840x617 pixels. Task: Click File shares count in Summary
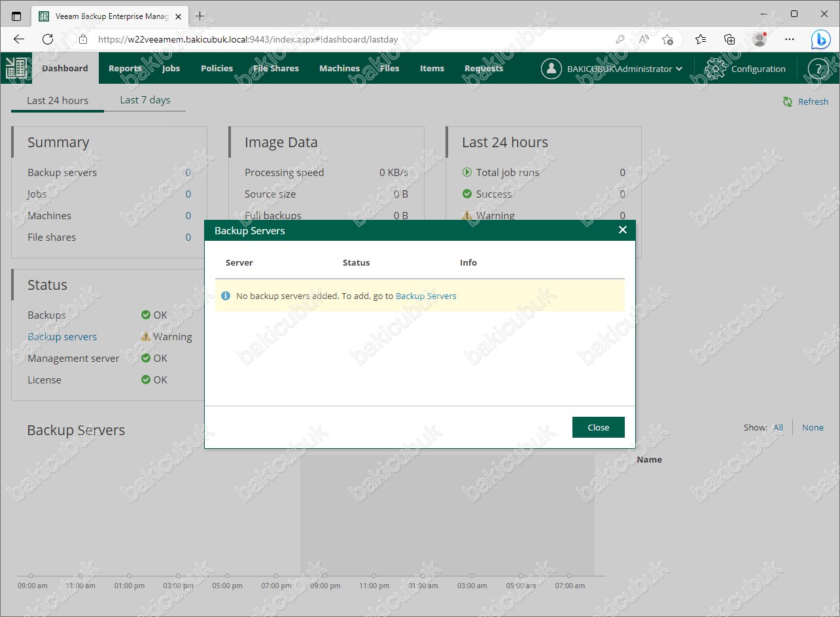188,237
